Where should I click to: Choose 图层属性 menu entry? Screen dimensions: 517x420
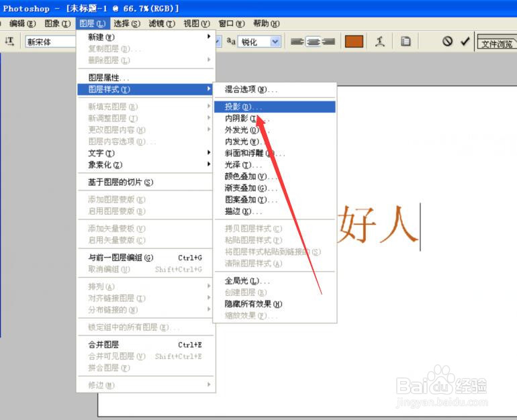146,77
